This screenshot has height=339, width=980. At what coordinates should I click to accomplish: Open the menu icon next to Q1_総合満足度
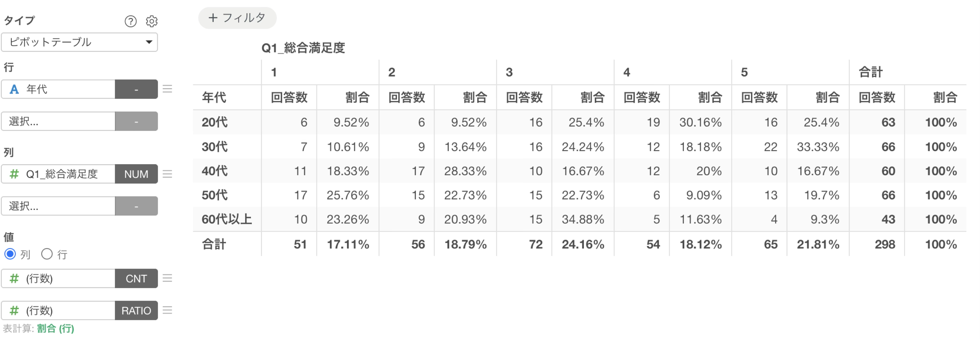168,174
